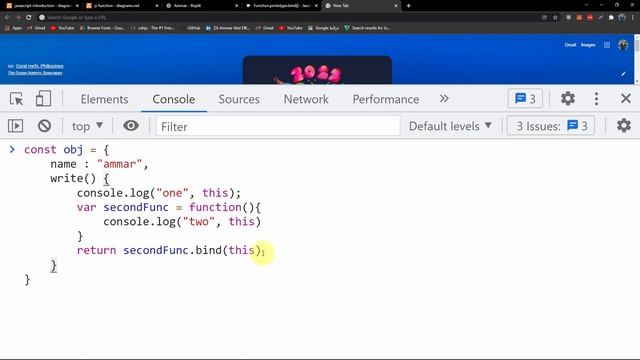Open the tab search chevron in title bar
The image size is (640, 360).
point(587,5)
